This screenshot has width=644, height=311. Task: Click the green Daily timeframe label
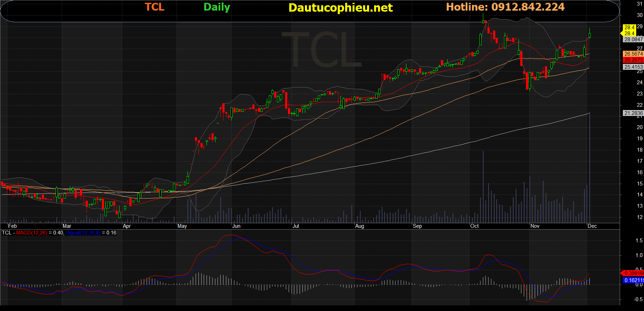tap(217, 7)
